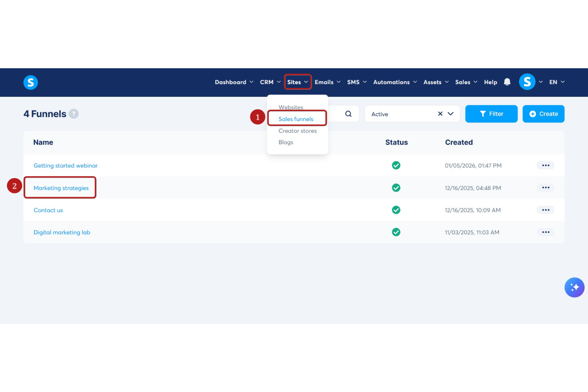Click status checkmark for Contact us
Viewport: 588px width, 392px height.
tap(396, 210)
